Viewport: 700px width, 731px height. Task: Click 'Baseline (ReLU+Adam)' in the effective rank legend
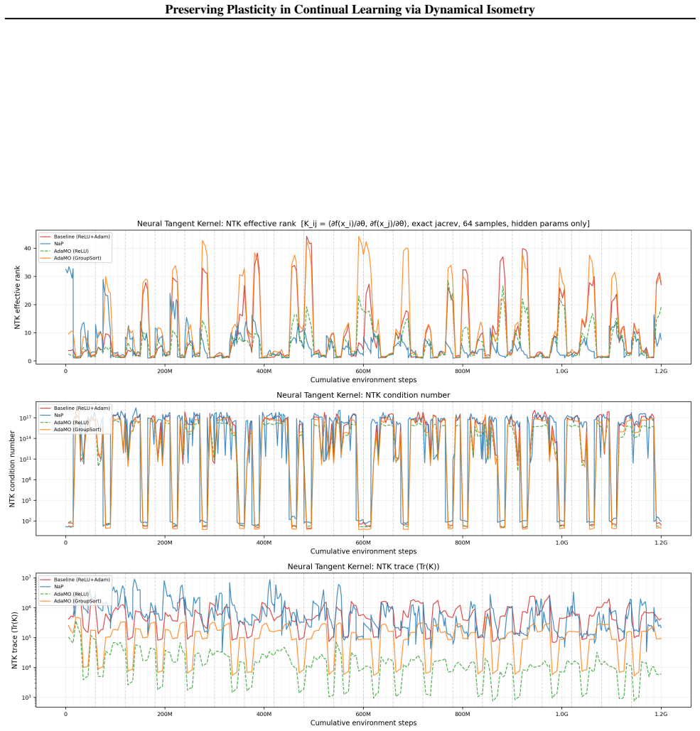(x=82, y=237)
